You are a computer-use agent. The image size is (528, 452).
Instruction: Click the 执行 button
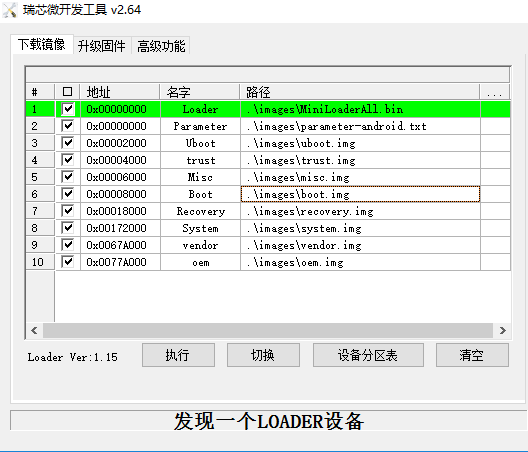coord(178,355)
